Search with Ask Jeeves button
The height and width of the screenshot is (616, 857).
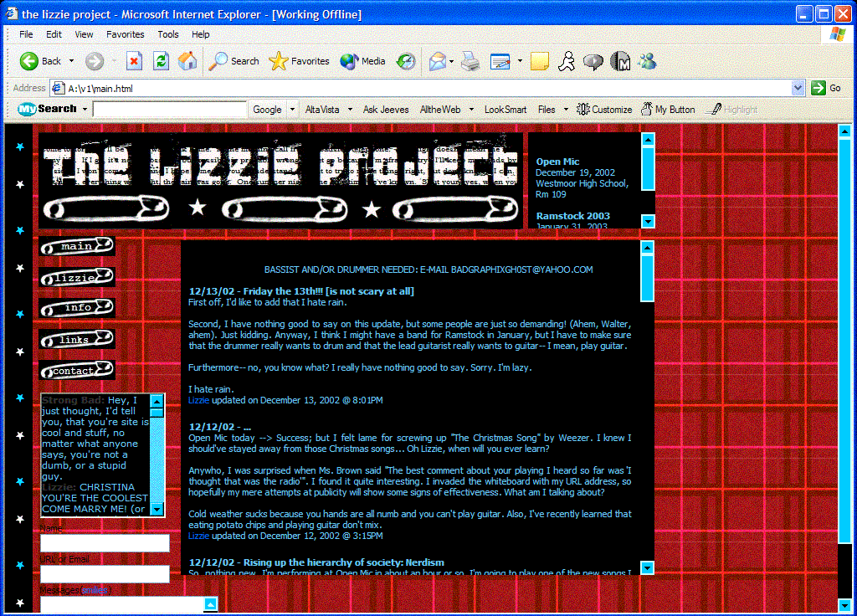[386, 110]
